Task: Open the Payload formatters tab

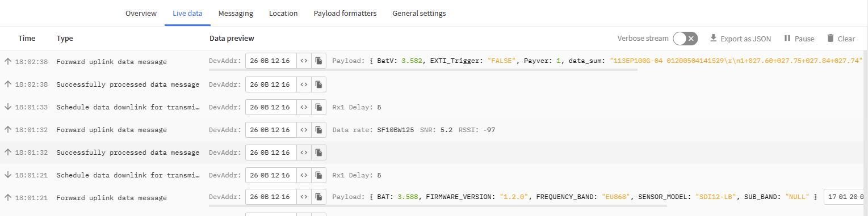Action: 345,13
